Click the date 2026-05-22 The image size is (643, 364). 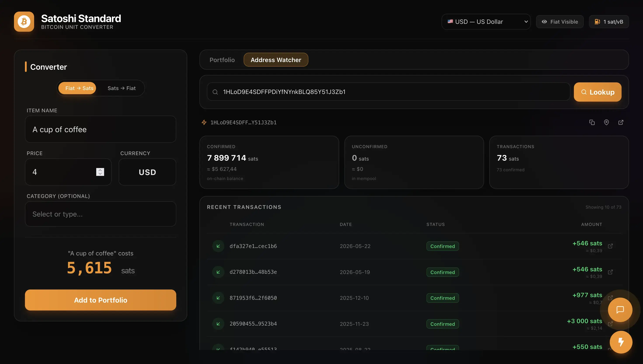tap(355, 246)
